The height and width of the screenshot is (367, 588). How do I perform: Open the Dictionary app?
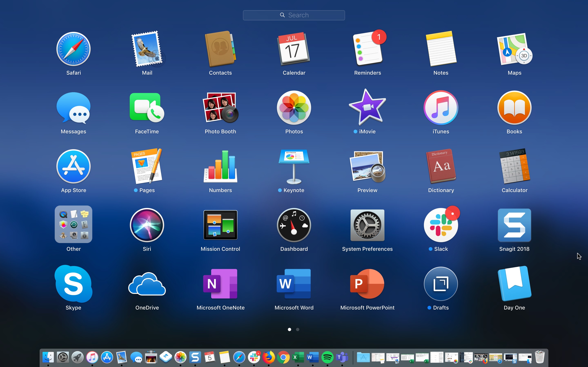pyautogui.click(x=441, y=167)
